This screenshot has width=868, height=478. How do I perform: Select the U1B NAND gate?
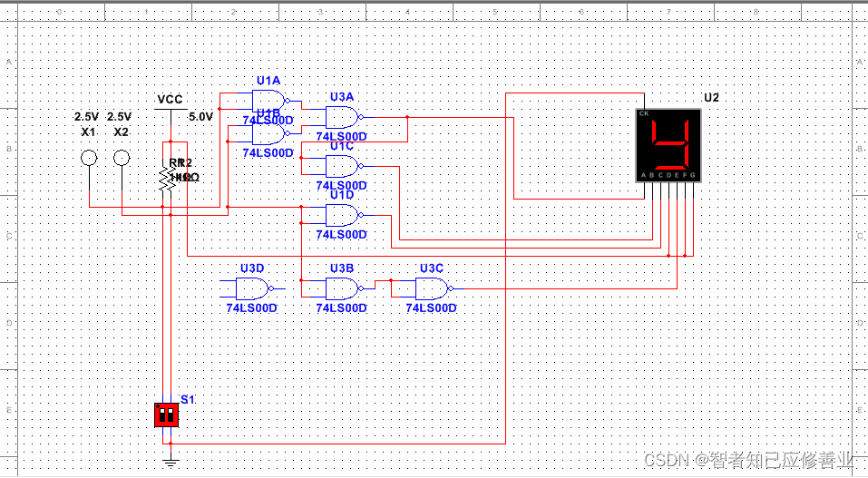pyautogui.click(x=269, y=133)
